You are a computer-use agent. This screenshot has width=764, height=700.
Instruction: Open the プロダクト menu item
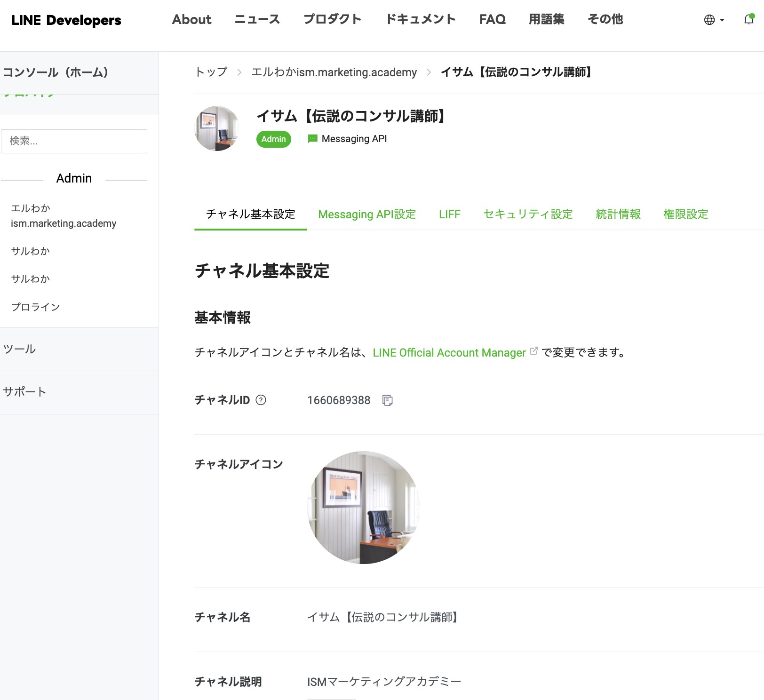tap(333, 19)
